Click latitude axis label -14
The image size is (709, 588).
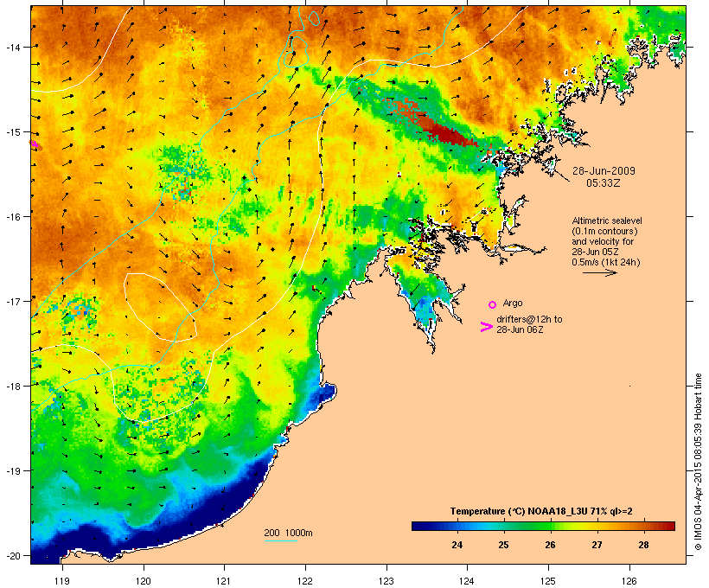pos(13,47)
